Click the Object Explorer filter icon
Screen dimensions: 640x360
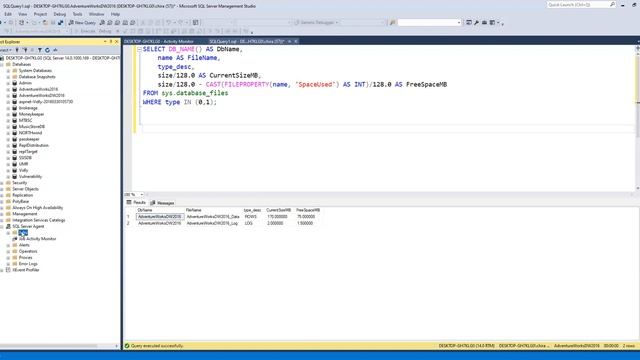[40, 50]
